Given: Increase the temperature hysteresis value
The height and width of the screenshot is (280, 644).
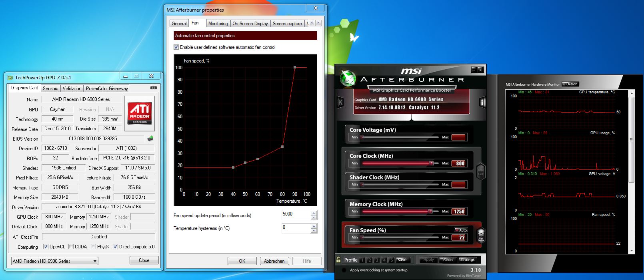Looking at the screenshot, I should pyautogui.click(x=314, y=226).
